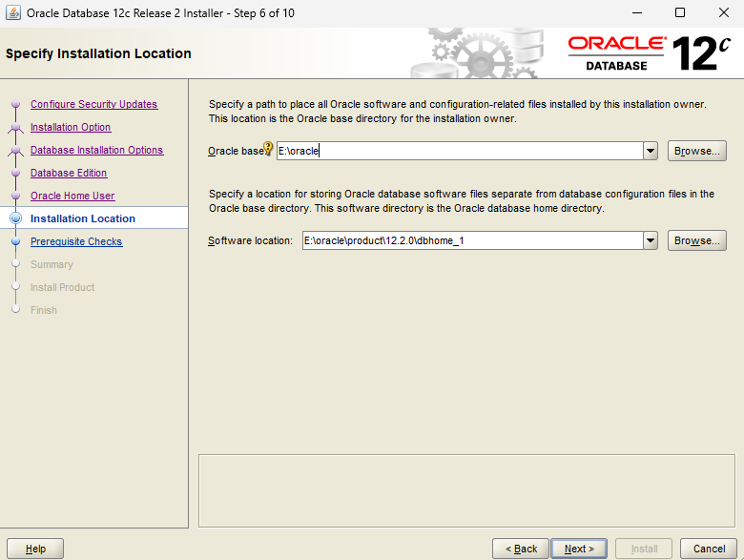Click the greyed-out Finish step text

44,310
